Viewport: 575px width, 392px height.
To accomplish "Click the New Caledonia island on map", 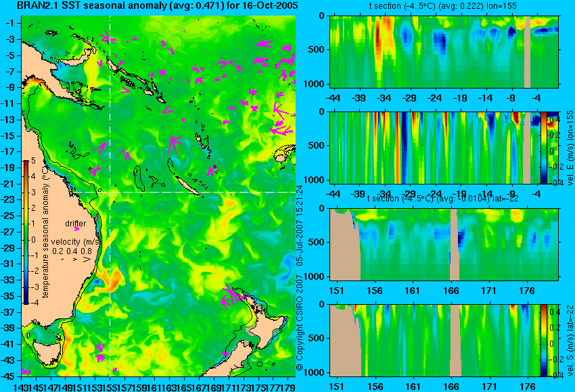I will [187, 185].
